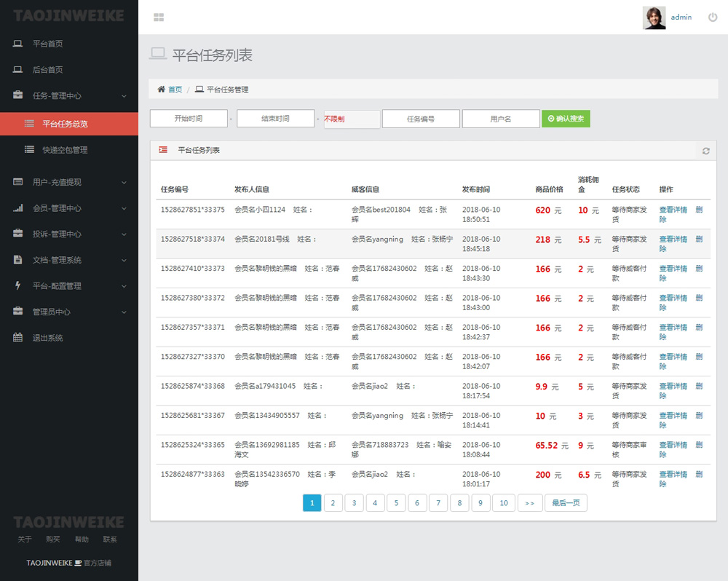Click the document icon for 文档-管理系统
The height and width of the screenshot is (581, 728).
pos(18,260)
